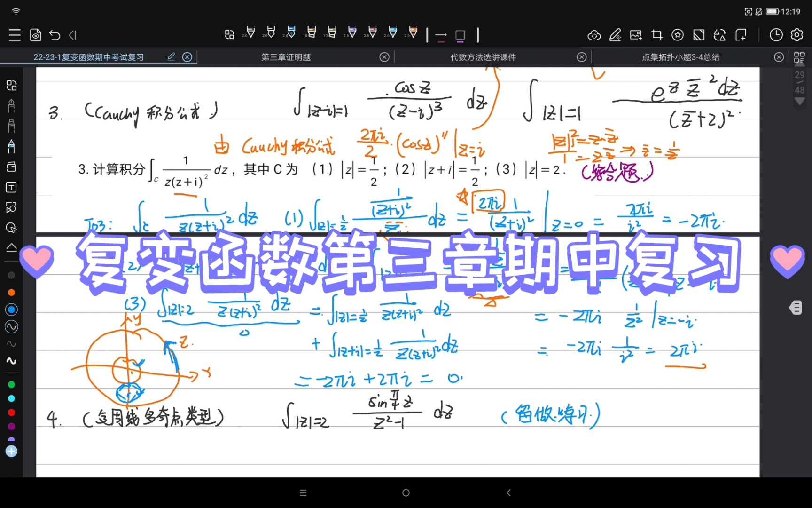Select the orange 2.6 pen preset

pos(412,32)
